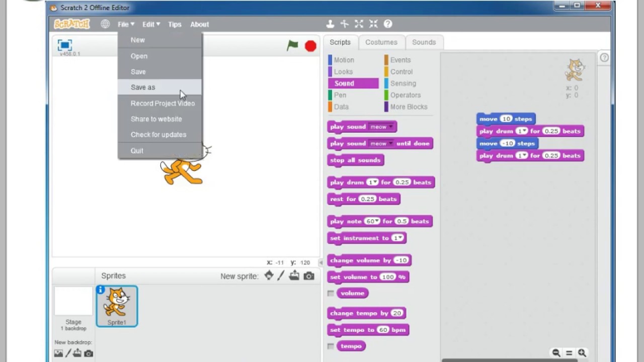Choose New from File menu

tap(160, 40)
